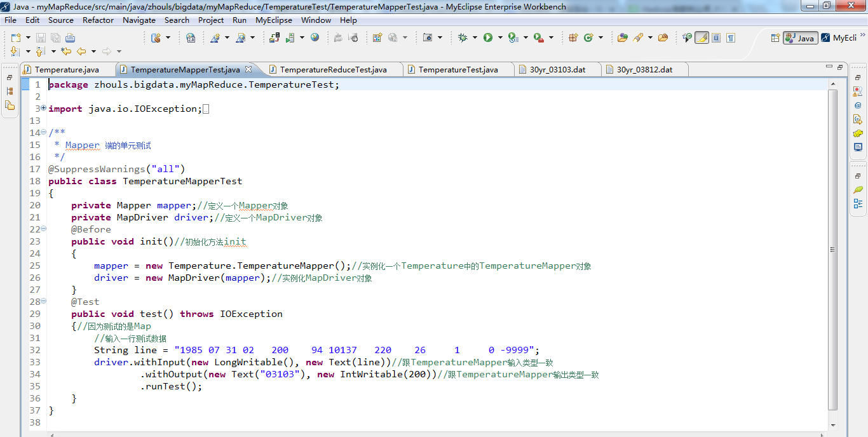The height and width of the screenshot is (437, 868).
Task: Open the Next Annotation dropdown arrow
Action: pyautogui.click(x=27, y=51)
